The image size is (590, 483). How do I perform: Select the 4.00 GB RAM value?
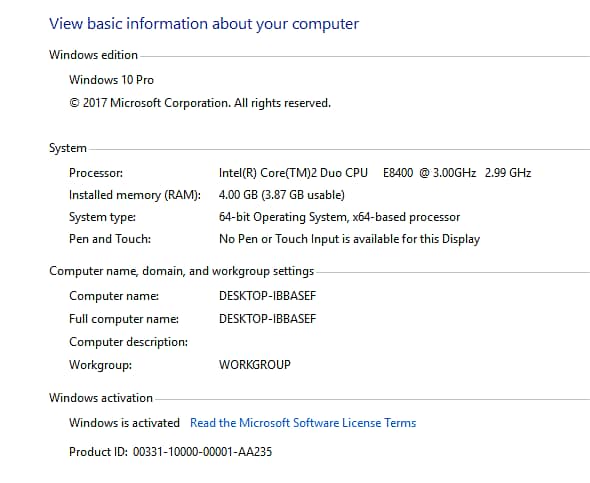click(x=282, y=195)
